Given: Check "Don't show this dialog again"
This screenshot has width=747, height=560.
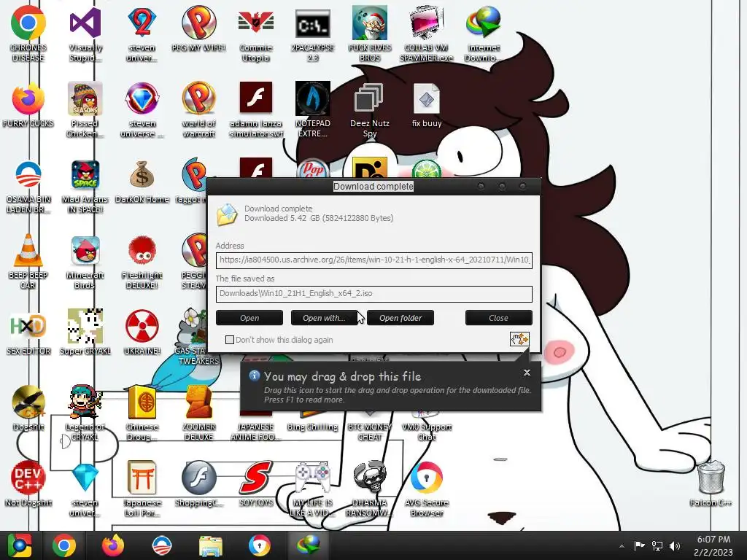Looking at the screenshot, I should [x=230, y=340].
